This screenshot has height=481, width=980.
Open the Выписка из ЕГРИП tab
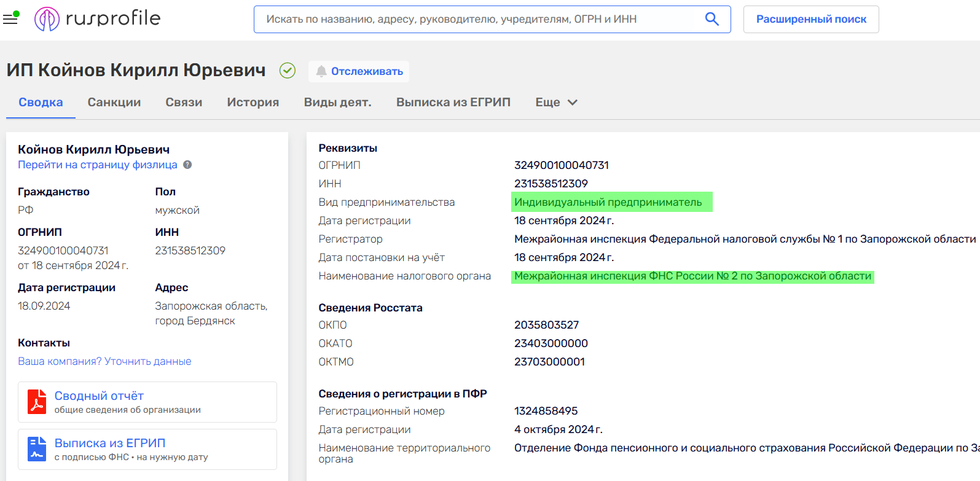pyautogui.click(x=453, y=102)
